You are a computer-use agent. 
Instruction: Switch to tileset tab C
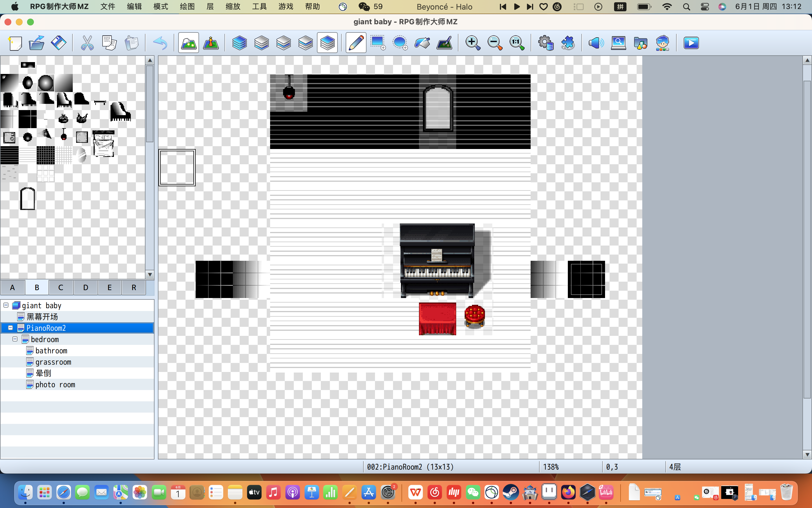[x=61, y=288]
